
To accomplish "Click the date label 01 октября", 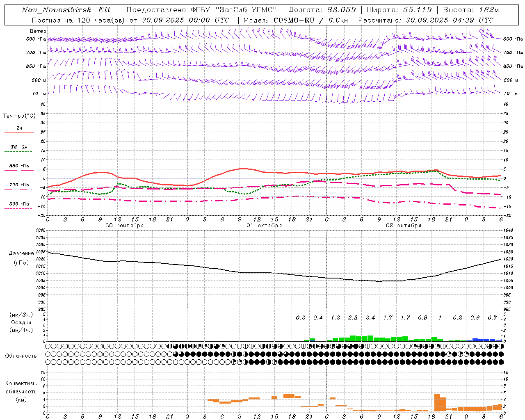I will [264, 226].
